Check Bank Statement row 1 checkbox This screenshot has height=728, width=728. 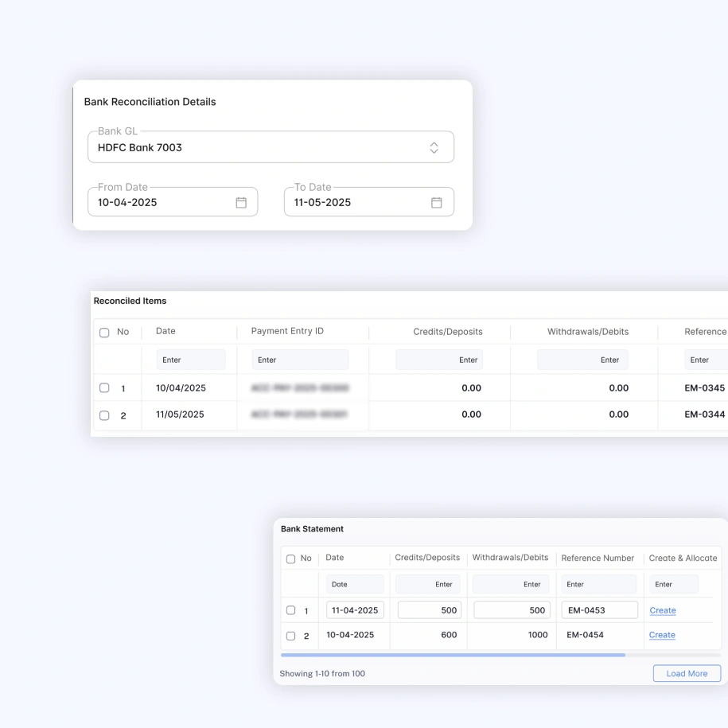coord(290,610)
